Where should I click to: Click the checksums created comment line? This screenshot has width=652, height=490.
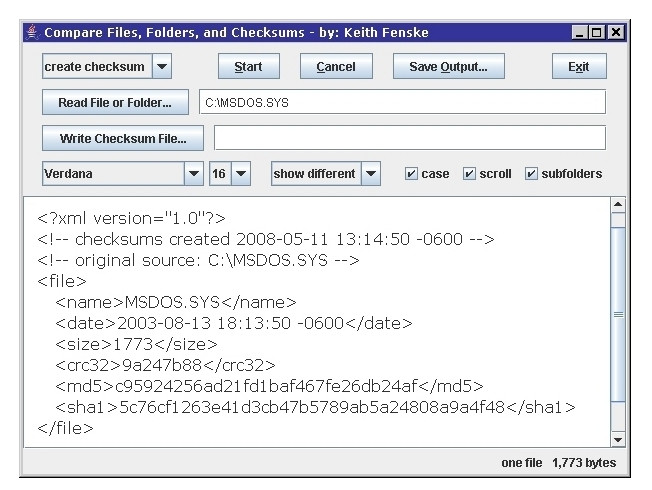point(266,240)
